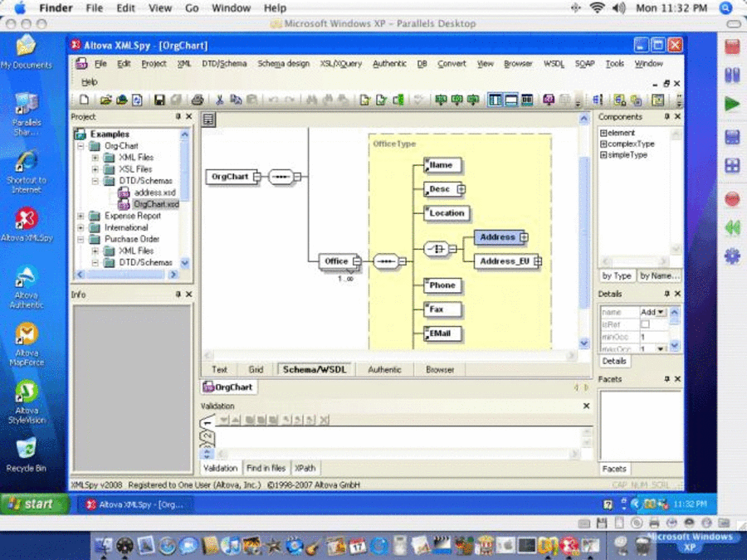Expand the Address_EU element plus box
This screenshot has width=747, height=560.
pyautogui.click(x=538, y=261)
